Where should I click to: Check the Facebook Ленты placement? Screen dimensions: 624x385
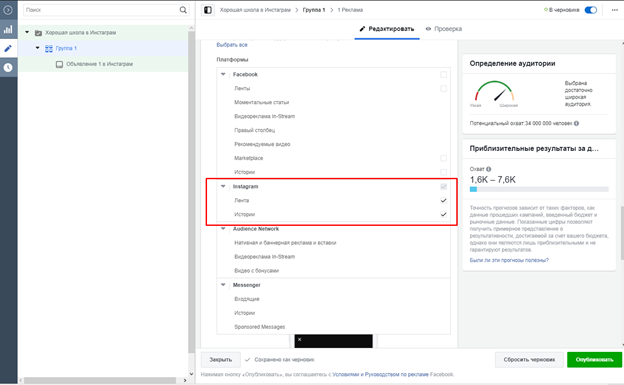click(x=443, y=88)
